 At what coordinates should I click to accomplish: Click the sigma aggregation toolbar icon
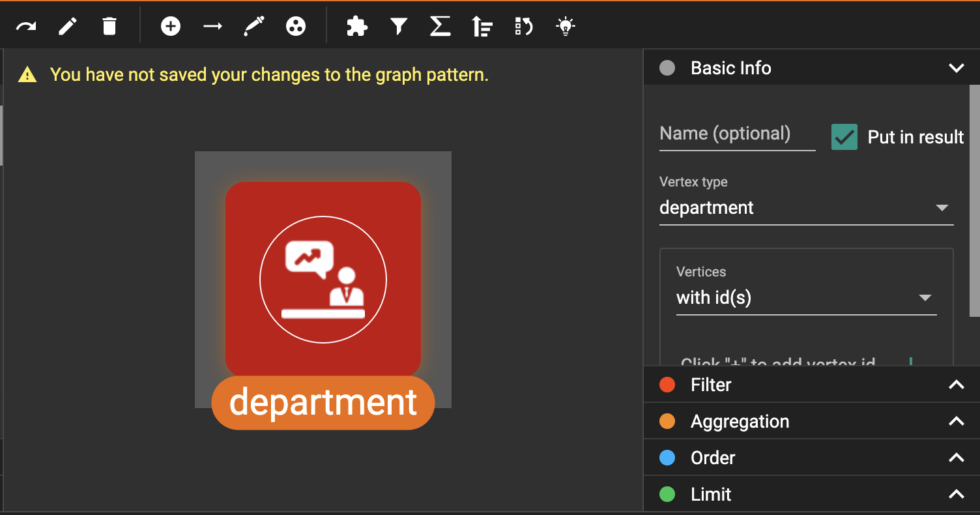pyautogui.click(x=440, y=27)
